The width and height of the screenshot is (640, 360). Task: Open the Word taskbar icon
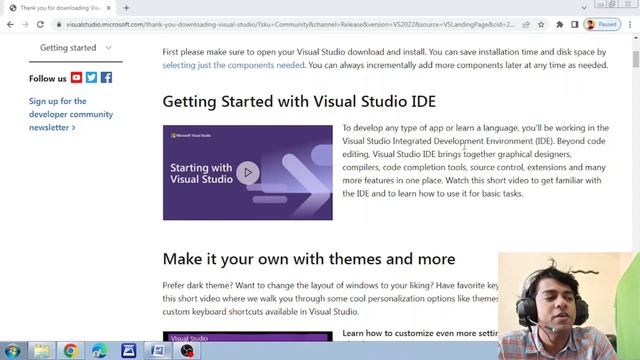pyautogui.click(x=158, y=351)
